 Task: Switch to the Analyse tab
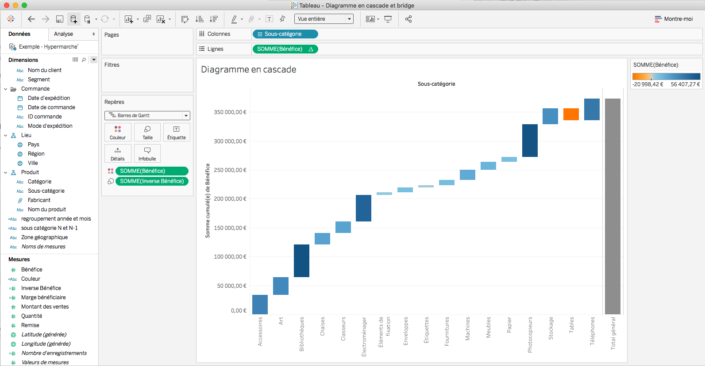click(63, 34)
